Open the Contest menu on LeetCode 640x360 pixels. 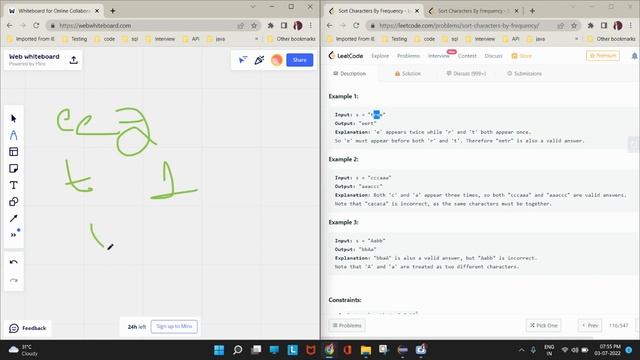click(x=467, y=56)
